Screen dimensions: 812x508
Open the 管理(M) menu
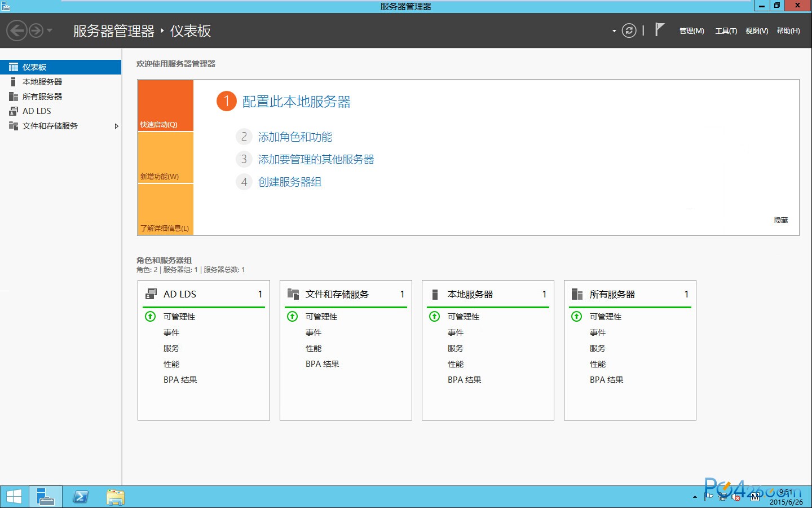pyautogui.click(x=691, y=31)
